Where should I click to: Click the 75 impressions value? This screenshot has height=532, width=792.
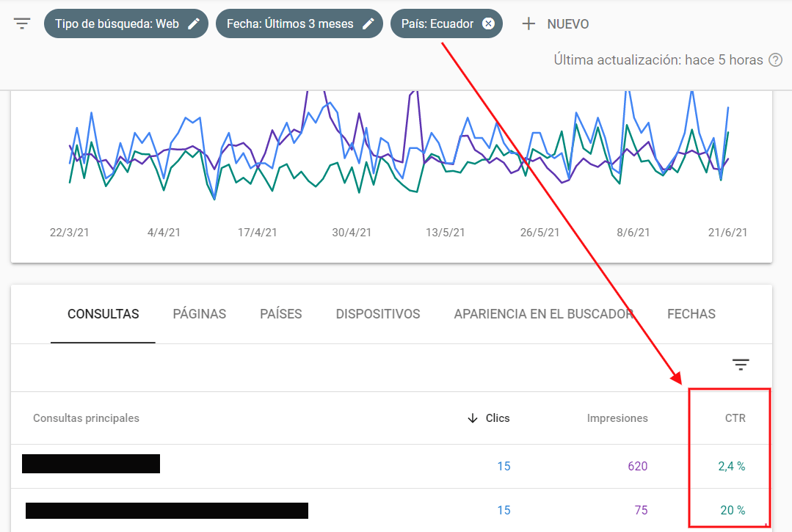point(641,510)
